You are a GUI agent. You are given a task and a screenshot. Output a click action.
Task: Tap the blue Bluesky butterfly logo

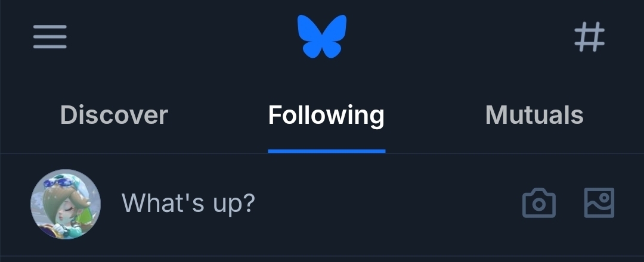322,36
